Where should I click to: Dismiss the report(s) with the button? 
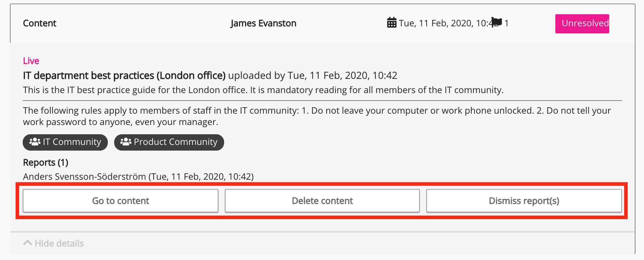[x=524, y=201]
